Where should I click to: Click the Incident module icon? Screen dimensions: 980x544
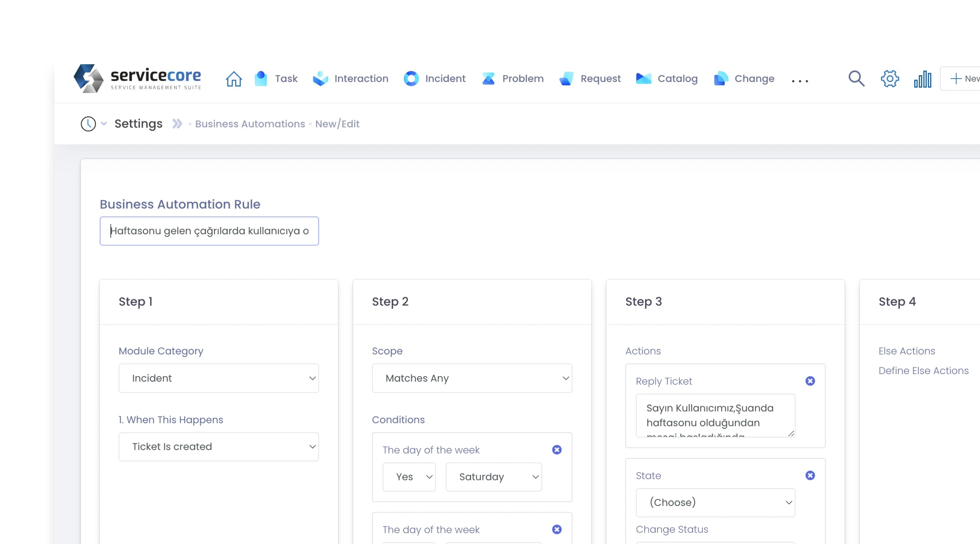411,79
